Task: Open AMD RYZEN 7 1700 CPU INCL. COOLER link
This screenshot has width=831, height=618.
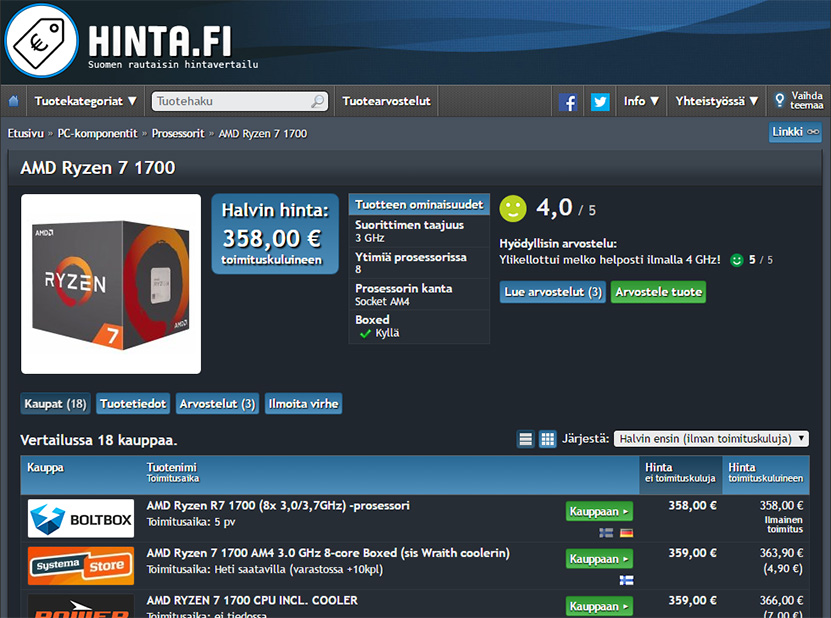Action: pos(252,600)
